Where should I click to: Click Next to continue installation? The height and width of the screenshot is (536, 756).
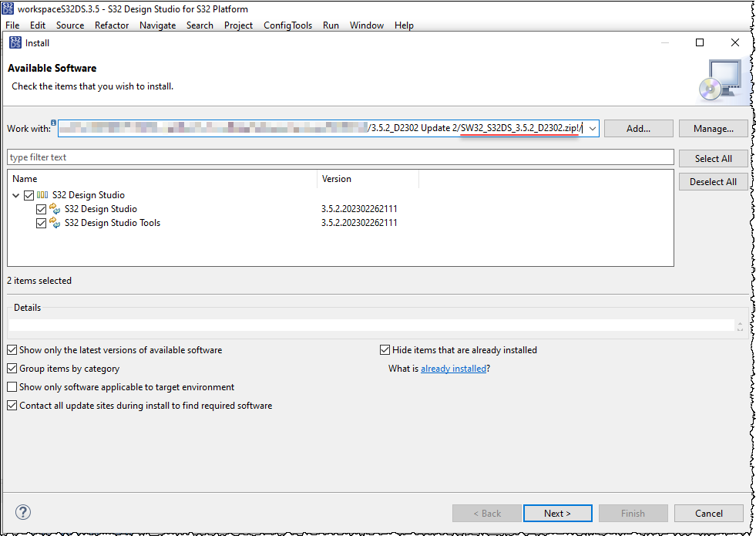tap(557, 514)
